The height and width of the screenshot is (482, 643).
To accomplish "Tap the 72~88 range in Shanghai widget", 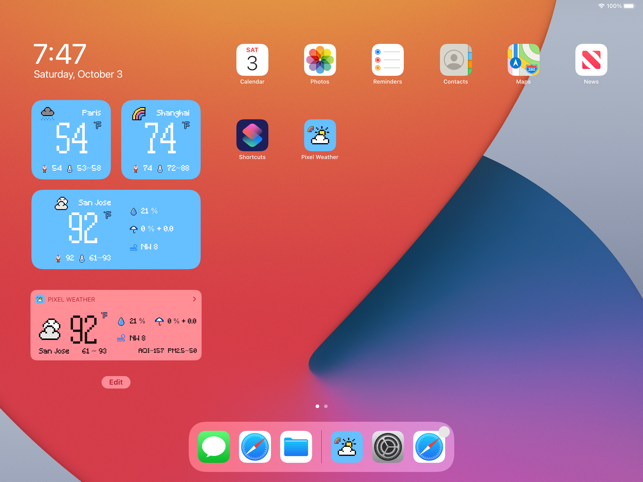I will click(x=178, y=168).
